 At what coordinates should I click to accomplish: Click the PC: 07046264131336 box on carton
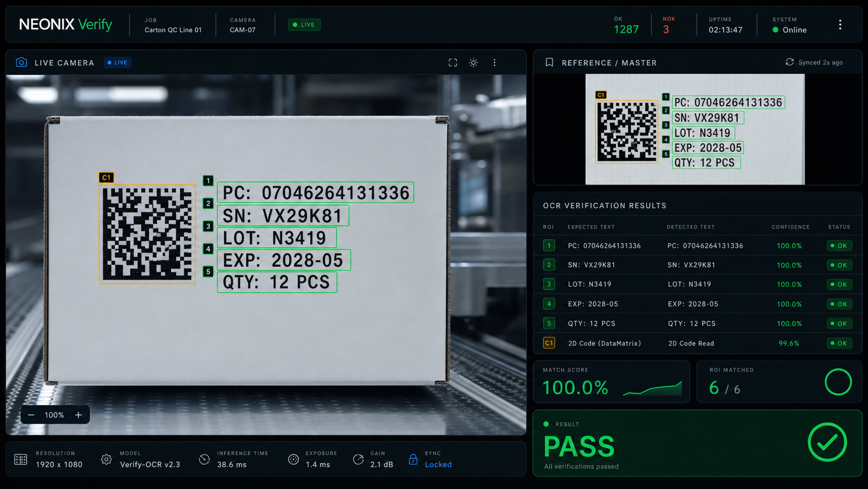315,192
